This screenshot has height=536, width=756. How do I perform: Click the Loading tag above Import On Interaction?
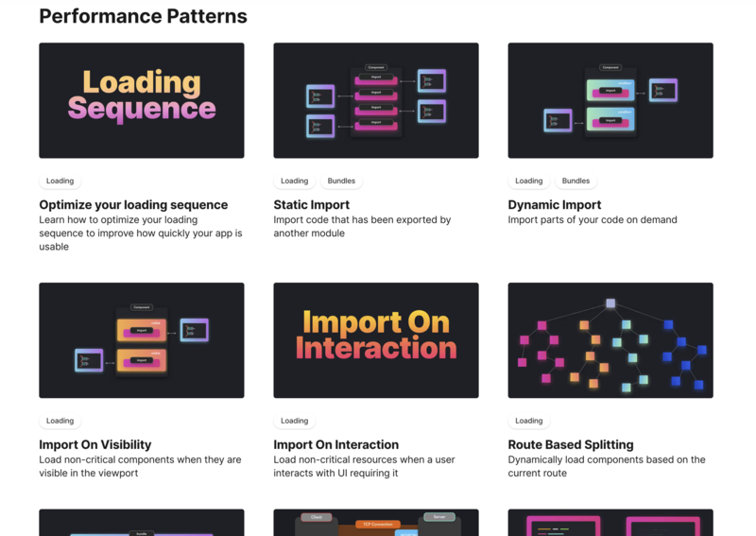(294, 421)
